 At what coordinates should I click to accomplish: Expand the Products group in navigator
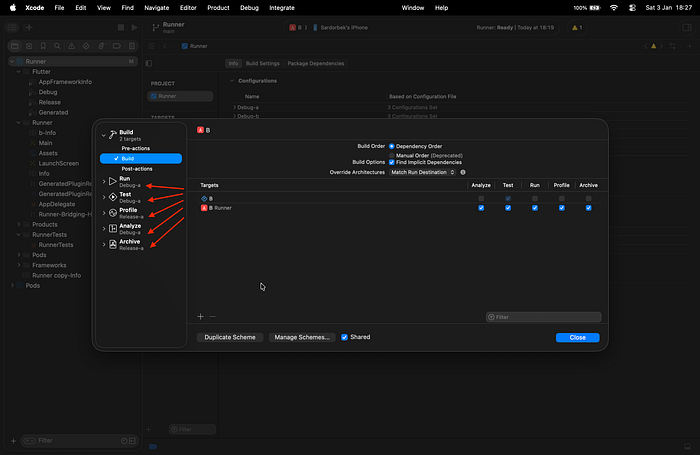coord(19,224)
